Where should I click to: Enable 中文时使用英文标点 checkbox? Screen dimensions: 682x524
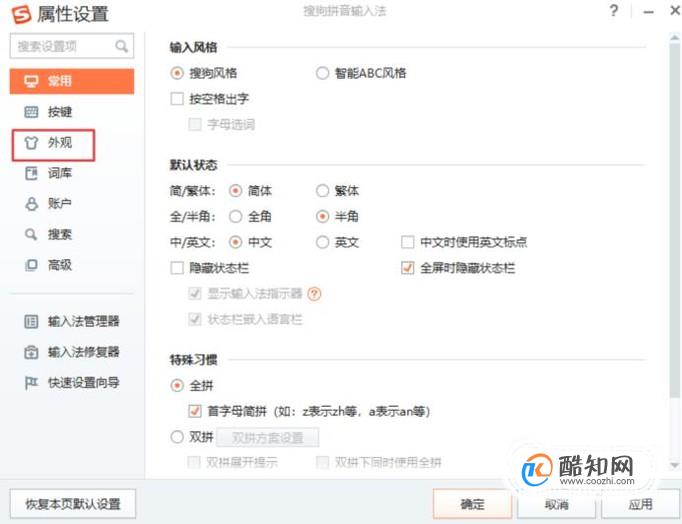click(x=408, y=242)
